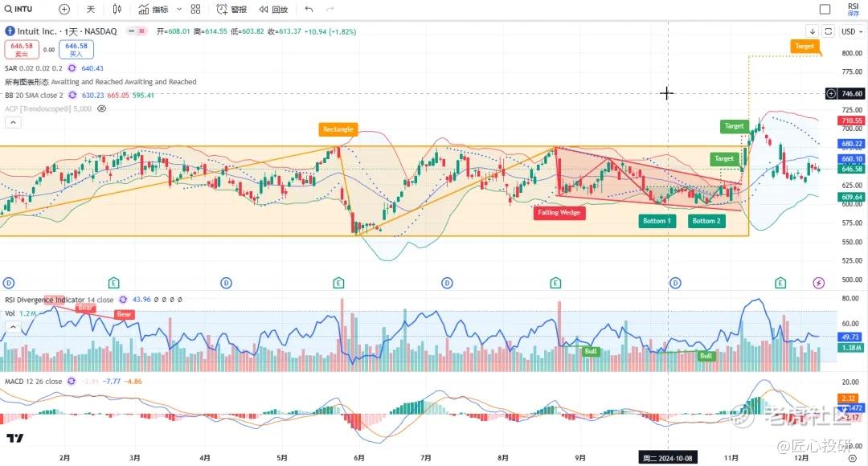Click the TradingView logo
The height and width of the screenshot is (466, 868).
[x=15, y=438]
